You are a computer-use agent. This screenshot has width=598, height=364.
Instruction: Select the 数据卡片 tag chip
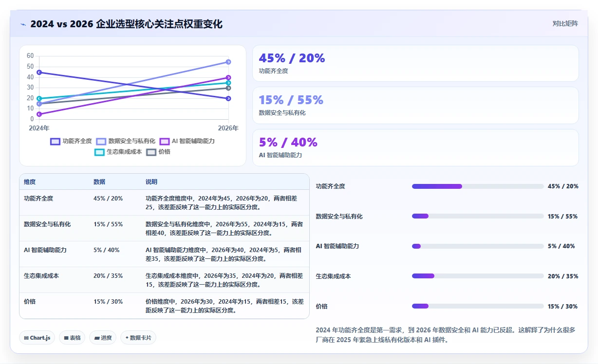pos(138,338)
